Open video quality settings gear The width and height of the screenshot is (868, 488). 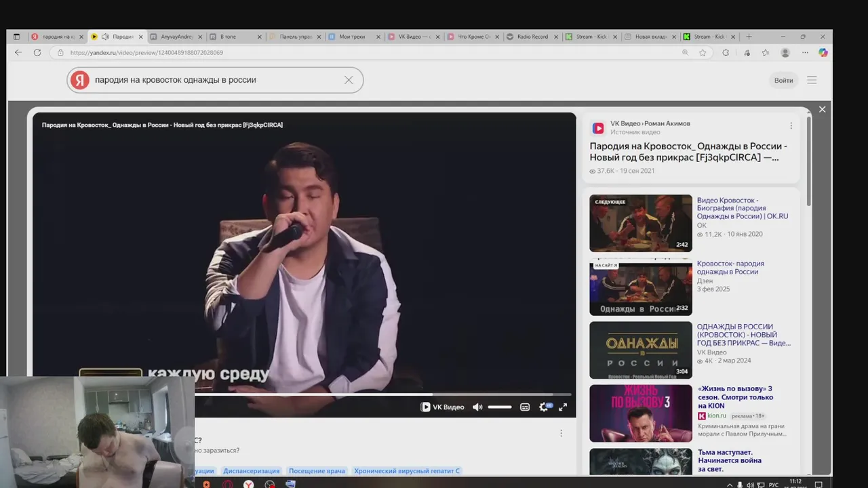point(544,407)
